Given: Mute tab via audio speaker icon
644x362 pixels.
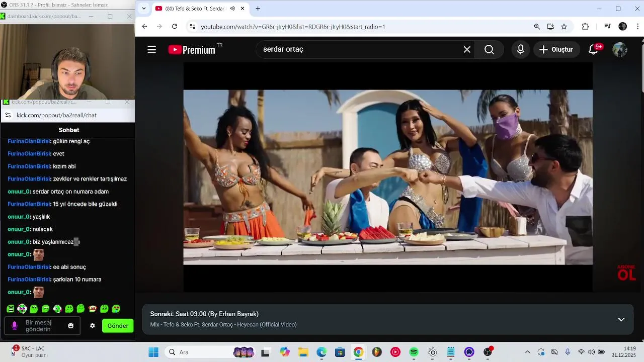Looking at the screenshot, I should click(x=232, y=9).
